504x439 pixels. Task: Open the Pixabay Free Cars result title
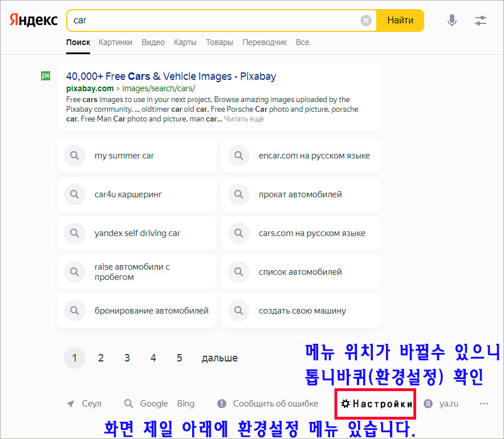pos(171,76)
